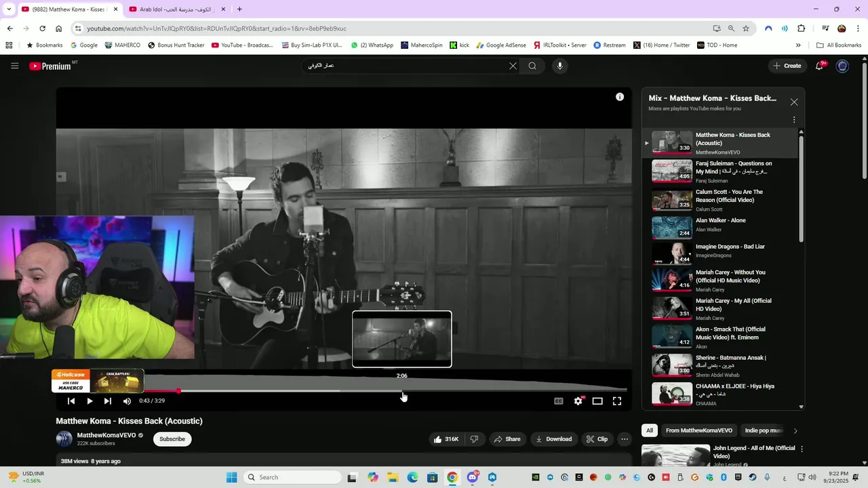This screenshot has height=488, width=868.
Task: Open YouTube notifications bell
Action: pyautogui.click(x=820, y=66)
